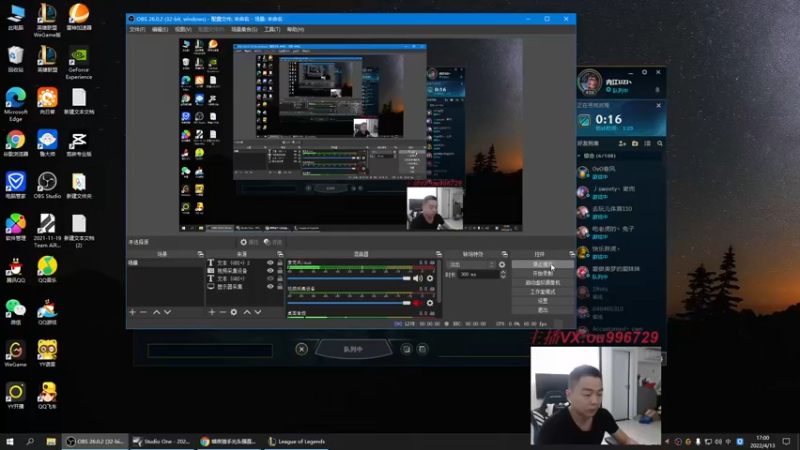Enable 工作室模式 in OBS controls
800x450 pixels.
542,292
